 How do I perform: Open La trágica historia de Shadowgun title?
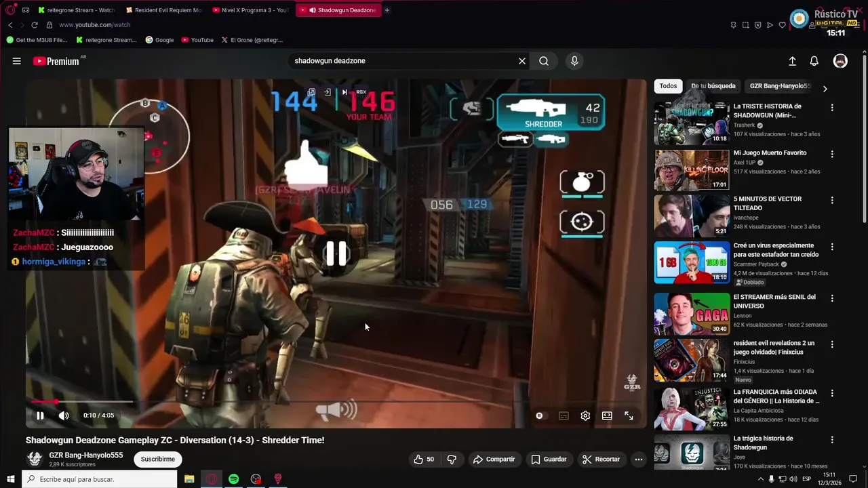(763, 443)
